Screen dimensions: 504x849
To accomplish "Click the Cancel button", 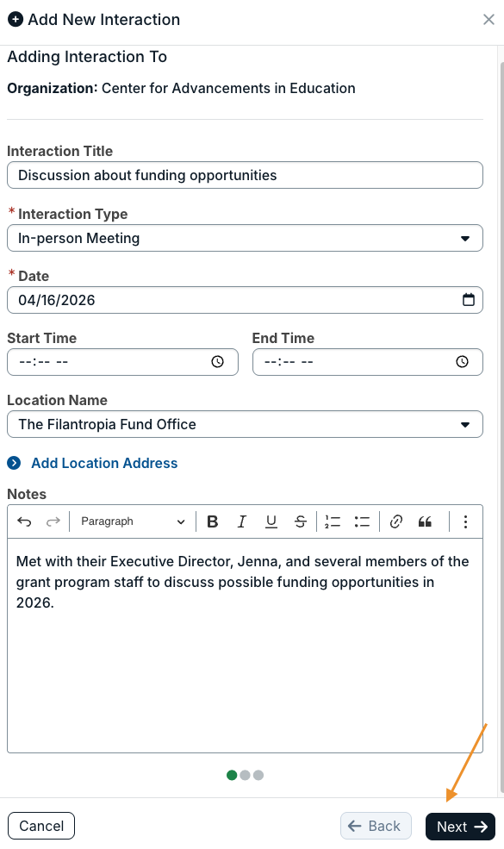I will coord(41,827).
